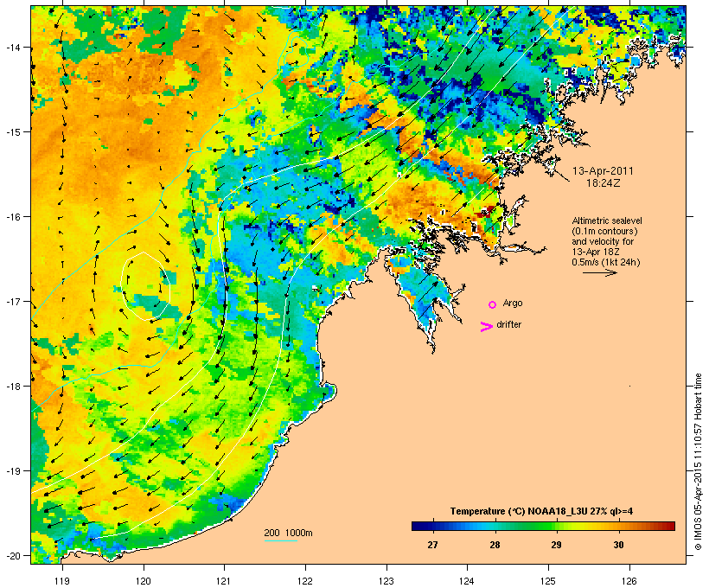
Task: Click the temperature color bar legend
Action: point(543,526)
